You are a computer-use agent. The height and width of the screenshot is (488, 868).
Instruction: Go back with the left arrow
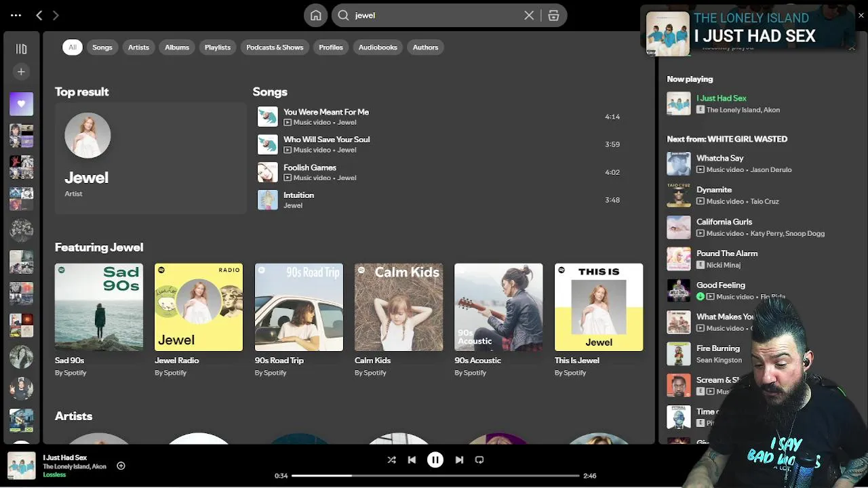[39, 15]
